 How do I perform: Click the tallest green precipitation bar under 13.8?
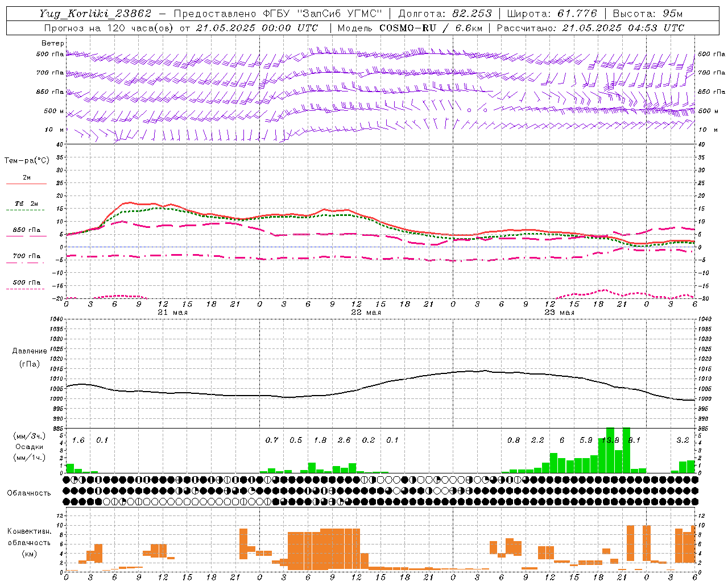pyautogui.click(x=610, y=450)
